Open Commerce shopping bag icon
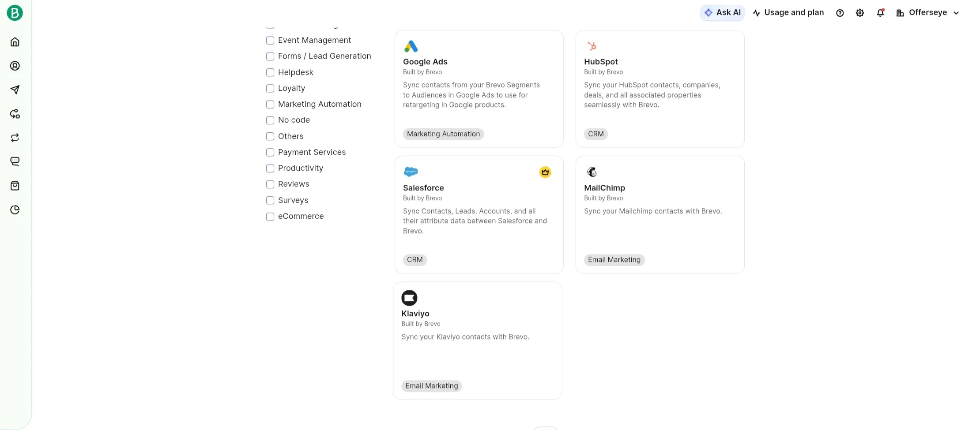This screenshot has width=980, height=430. [x=15, y=186]
